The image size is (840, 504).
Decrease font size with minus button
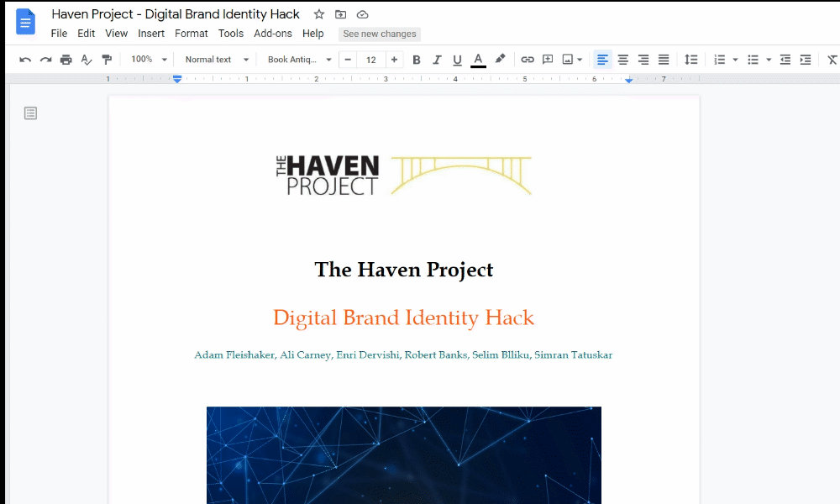(348, 60)
